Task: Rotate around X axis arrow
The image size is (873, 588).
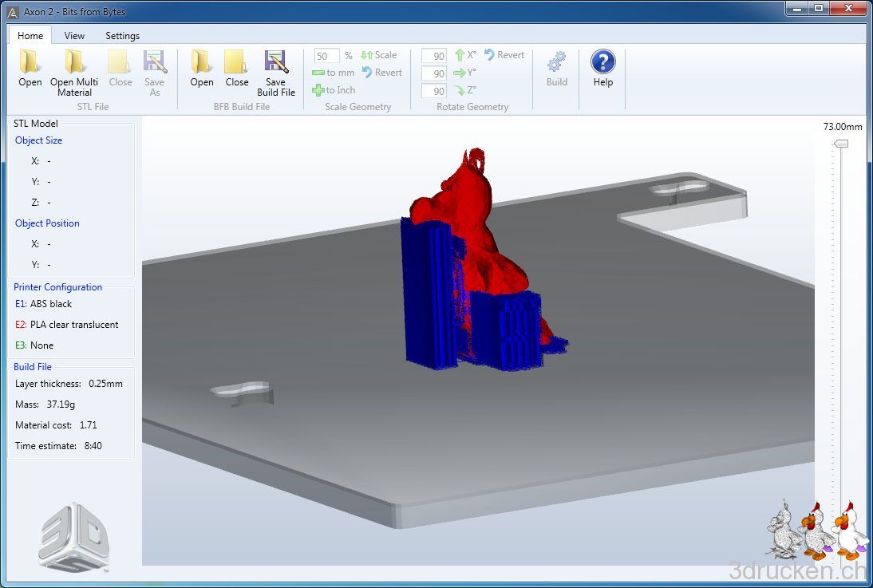Action: point(460,55)
